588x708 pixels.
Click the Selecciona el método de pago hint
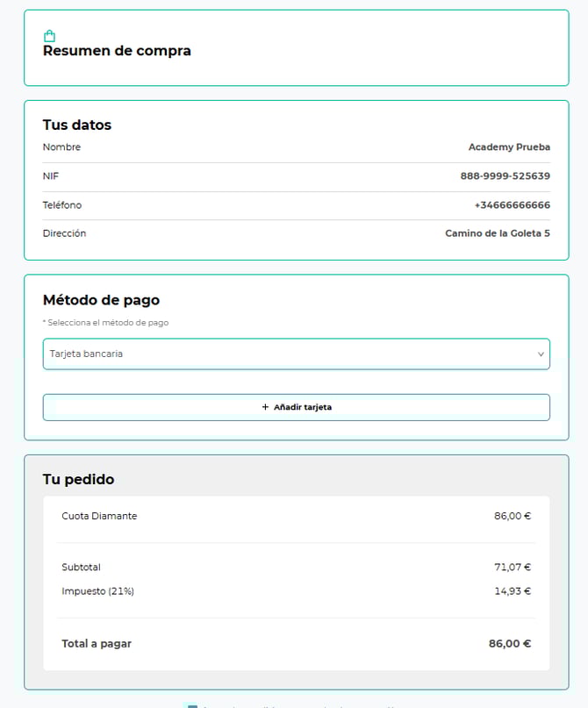coord(105,323)
